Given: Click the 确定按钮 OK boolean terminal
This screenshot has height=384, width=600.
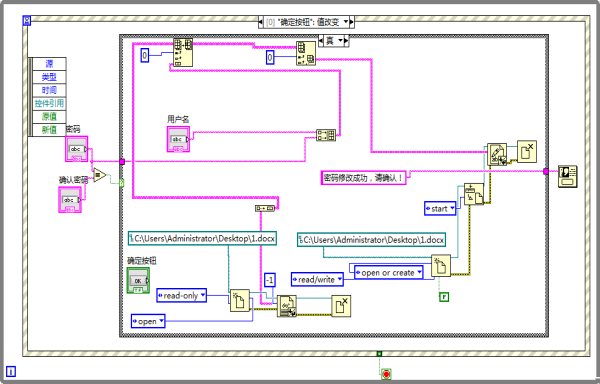Looking at the screenshot, I should [138, 280].
